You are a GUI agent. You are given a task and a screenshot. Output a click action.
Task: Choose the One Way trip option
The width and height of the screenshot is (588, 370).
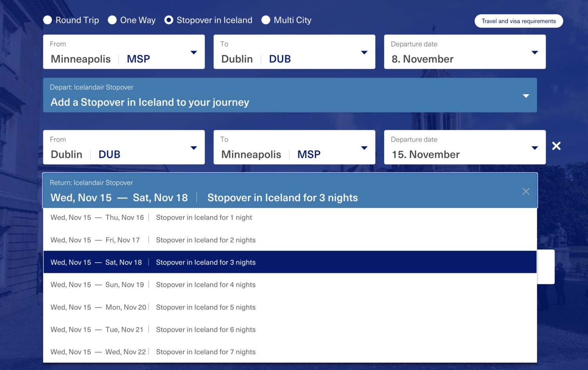112,20
